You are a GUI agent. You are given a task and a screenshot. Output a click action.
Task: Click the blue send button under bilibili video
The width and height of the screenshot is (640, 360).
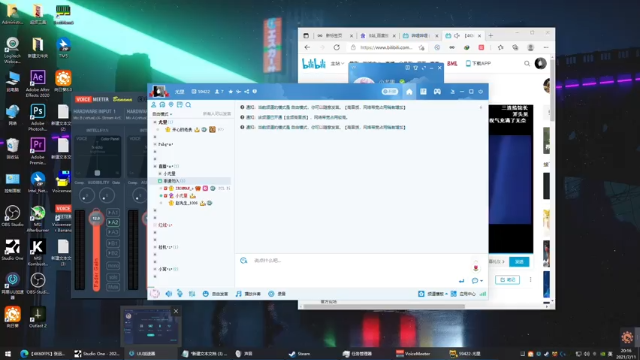[x=519, y=262]
